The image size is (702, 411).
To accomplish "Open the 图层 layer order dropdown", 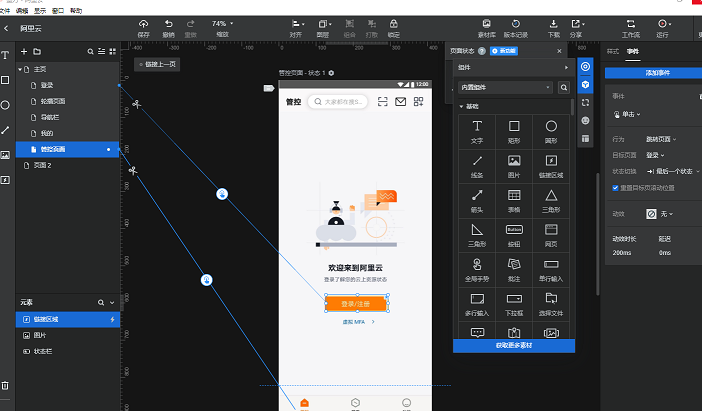I will pos(325,24).
